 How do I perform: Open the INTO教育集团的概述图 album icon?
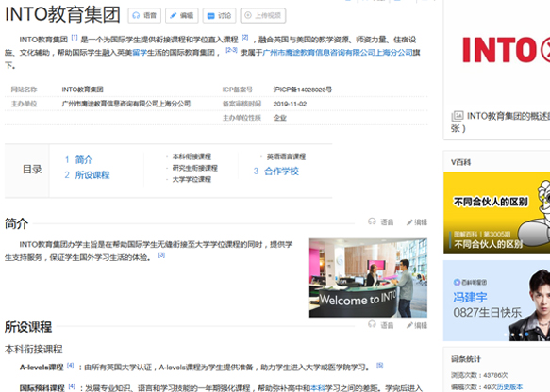458,116
